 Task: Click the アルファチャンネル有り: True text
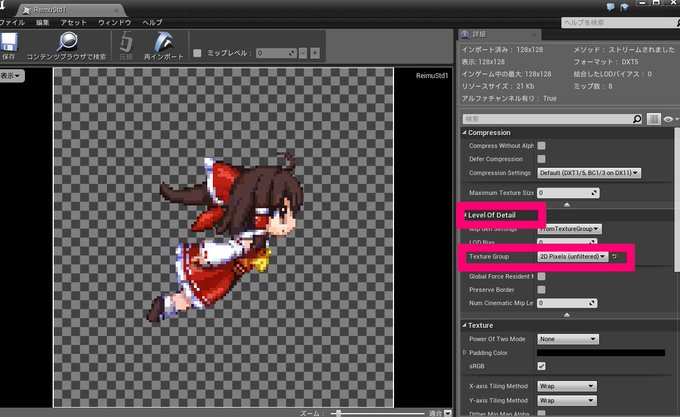pos(509,98)
